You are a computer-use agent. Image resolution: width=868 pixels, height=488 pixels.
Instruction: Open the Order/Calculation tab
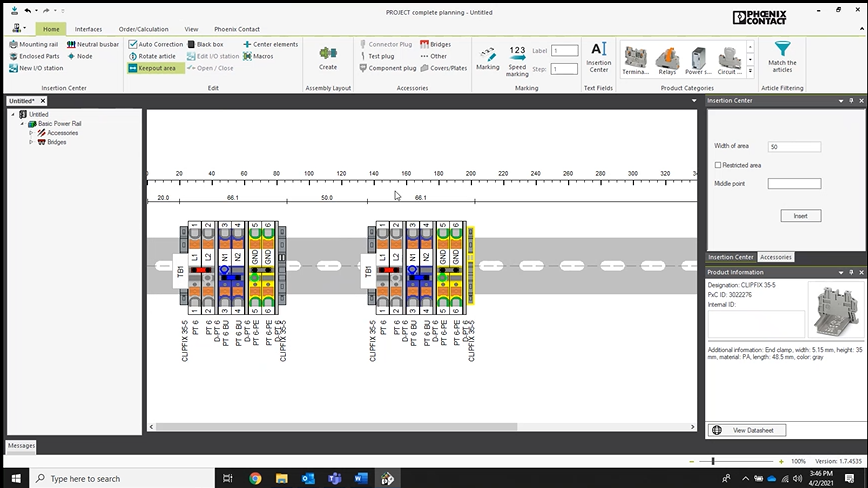click(143, 29)
